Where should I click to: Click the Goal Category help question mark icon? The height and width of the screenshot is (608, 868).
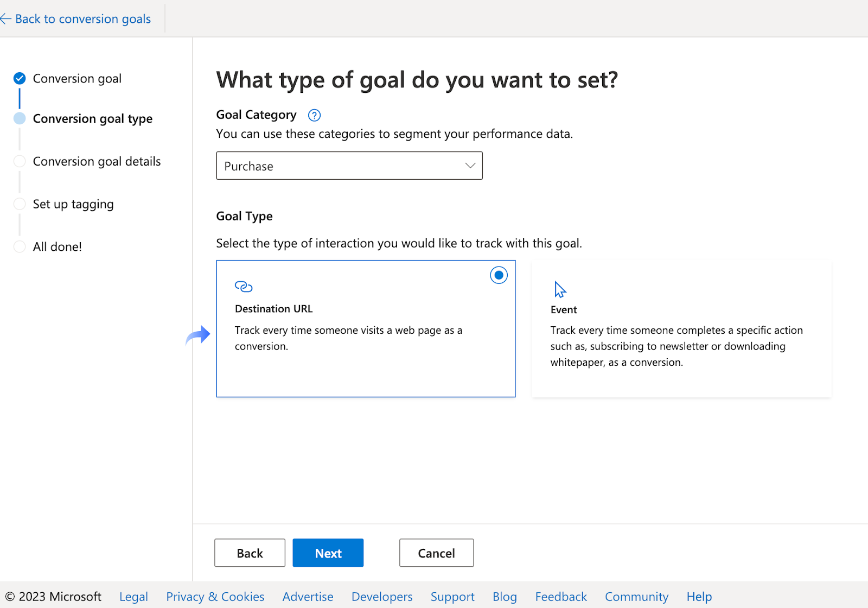point(314,115)
